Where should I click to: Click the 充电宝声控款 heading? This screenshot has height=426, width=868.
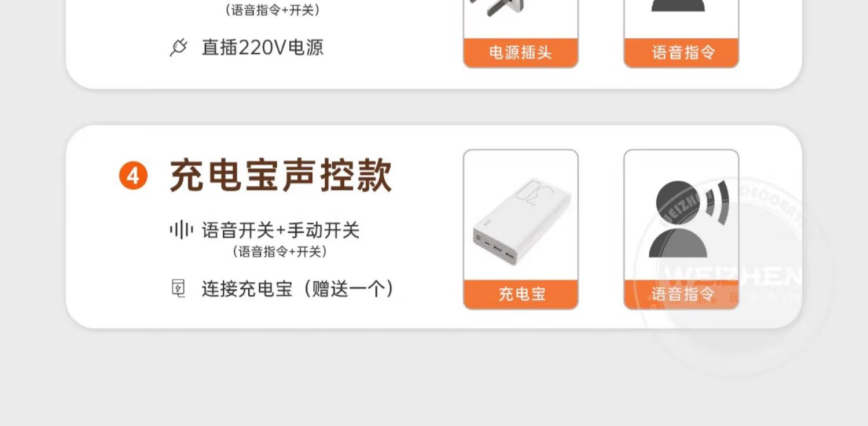point(281,175)
